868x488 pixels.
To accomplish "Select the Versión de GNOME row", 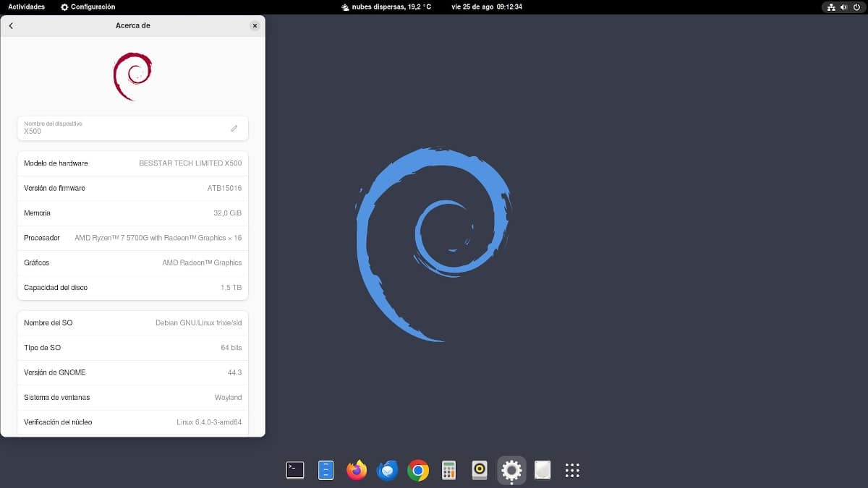I will coord(132,372).
